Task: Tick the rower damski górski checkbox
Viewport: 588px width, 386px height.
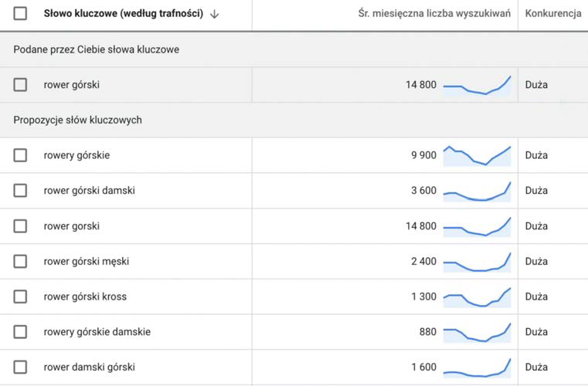Action: click(x=20, y=367)
